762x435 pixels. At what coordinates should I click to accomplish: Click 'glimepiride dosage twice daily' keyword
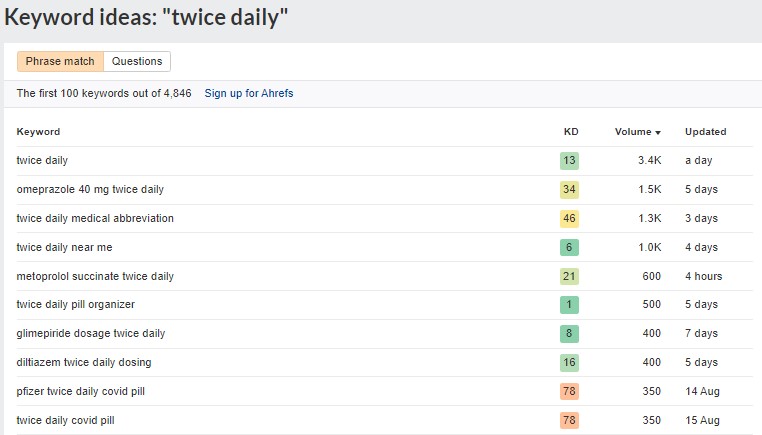pyautogui.click(x=91, y=333)
